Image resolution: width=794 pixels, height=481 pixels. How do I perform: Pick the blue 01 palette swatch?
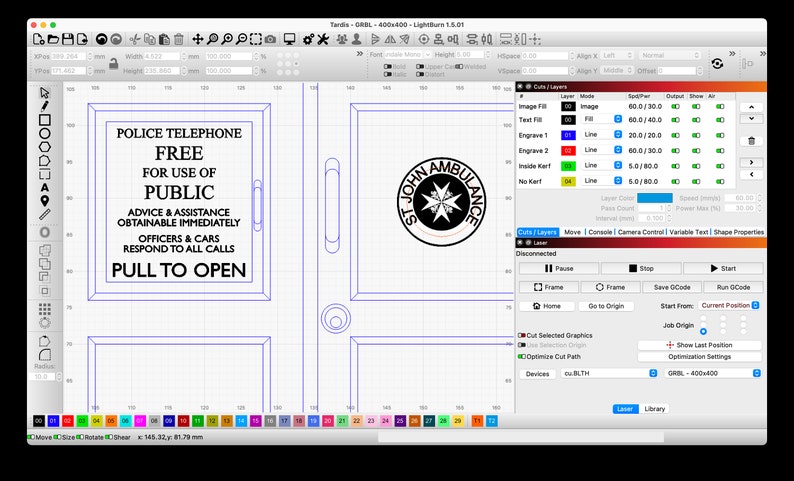pos(53,421)
